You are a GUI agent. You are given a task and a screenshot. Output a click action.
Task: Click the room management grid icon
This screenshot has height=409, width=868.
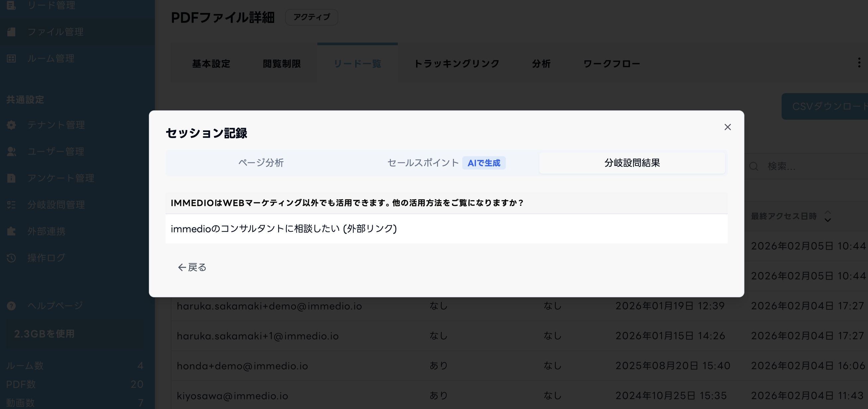point(11,58)
